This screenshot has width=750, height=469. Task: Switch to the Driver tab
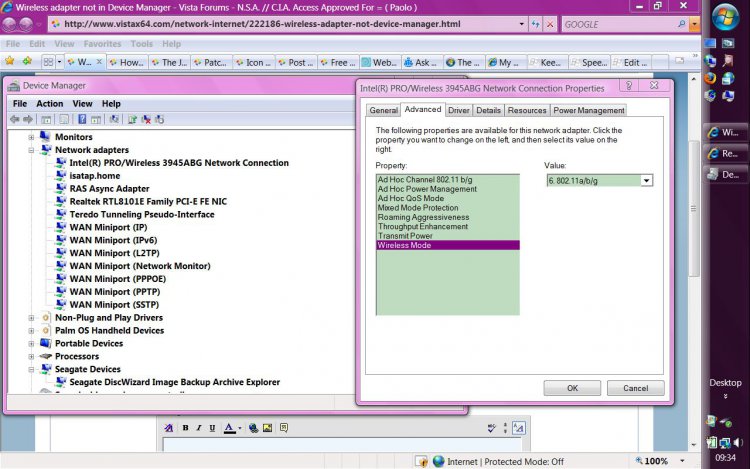[458, 110]
